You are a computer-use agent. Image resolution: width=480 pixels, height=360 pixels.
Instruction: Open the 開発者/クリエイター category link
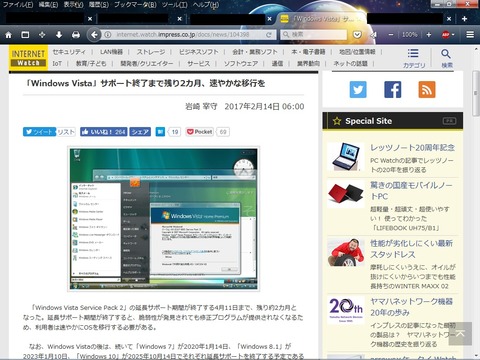147,63
